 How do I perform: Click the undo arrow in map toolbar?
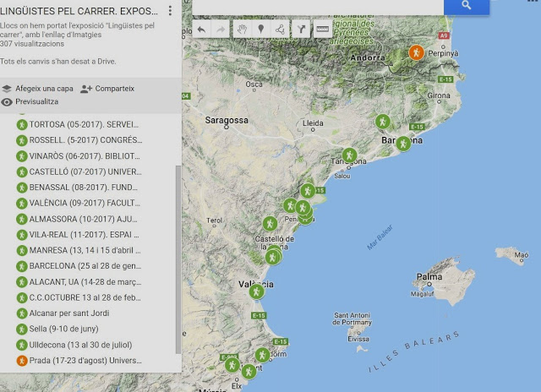[201, 30]
